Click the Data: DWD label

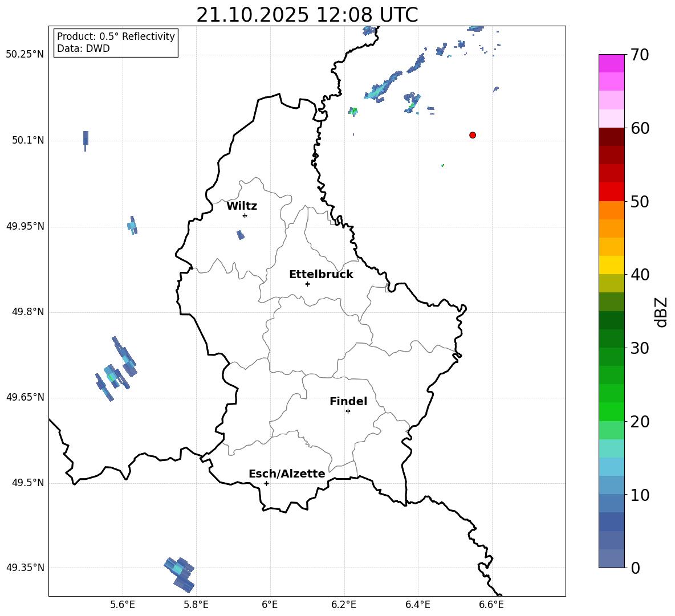[x=83, y=48]
